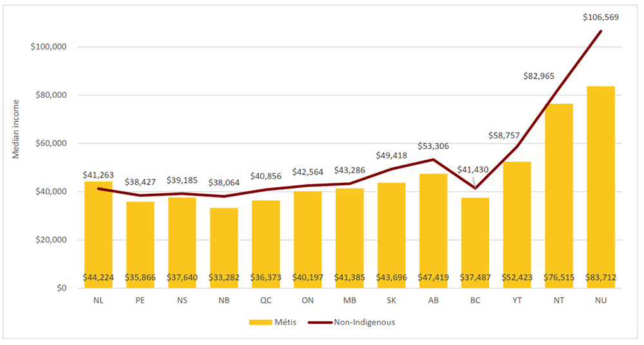Click the $100,000 y-axis tick label
644x345 pixels.
tap(56, 47)
